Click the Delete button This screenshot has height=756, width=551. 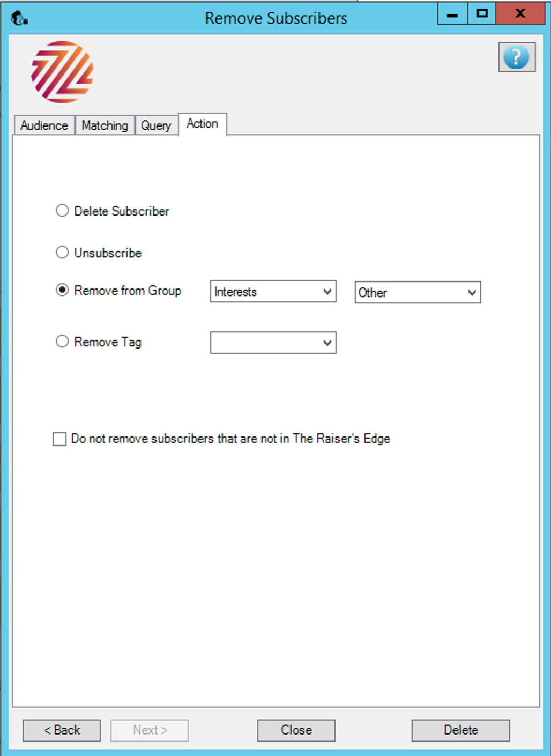pos(460,730)
